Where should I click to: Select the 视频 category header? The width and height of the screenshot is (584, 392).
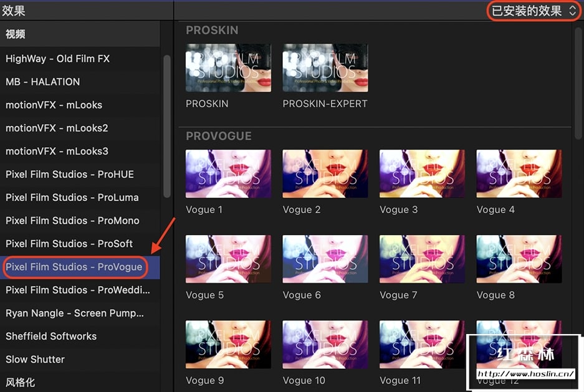pyautogui.click(x=80, y=34)
